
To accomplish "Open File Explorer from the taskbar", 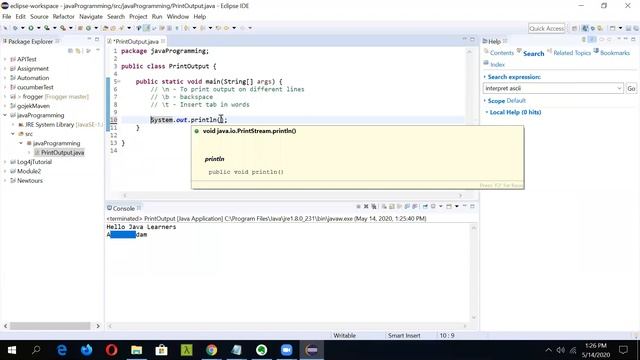I will pos(137,350).
